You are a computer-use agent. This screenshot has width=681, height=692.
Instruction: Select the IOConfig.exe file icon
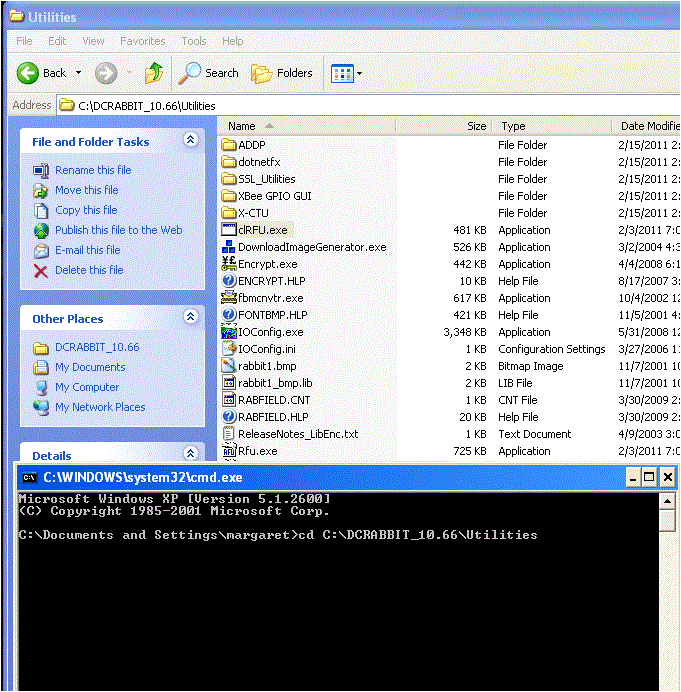pyautogui.click(x=229, y=332)
